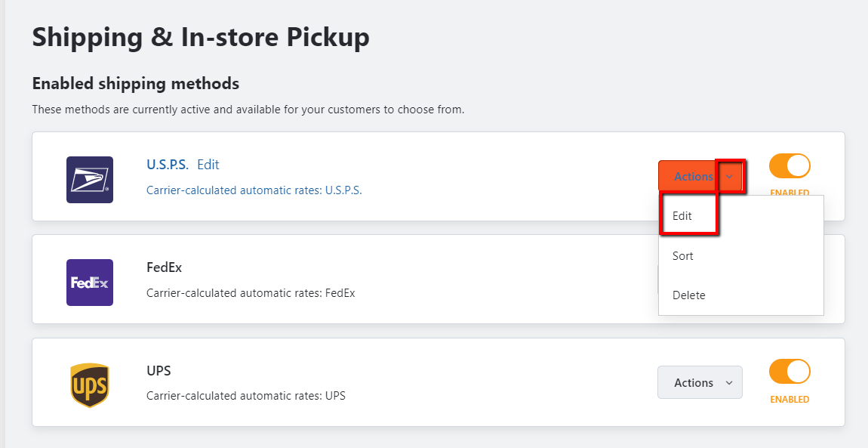Follow the carrier-calculated automatic rates U.S.P.S. link
The image size is (868, 448).
(x=254, y=190)
